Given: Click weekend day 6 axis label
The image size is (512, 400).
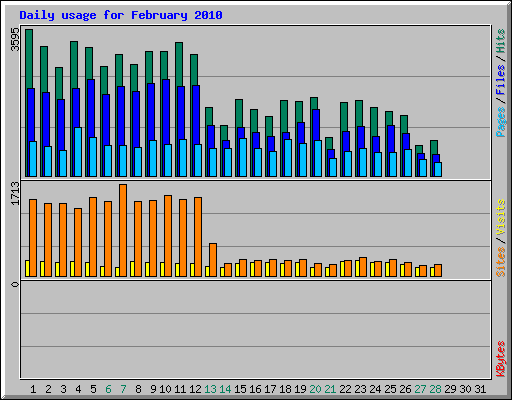Looking at the screenshot, I should tap(108, 389).
